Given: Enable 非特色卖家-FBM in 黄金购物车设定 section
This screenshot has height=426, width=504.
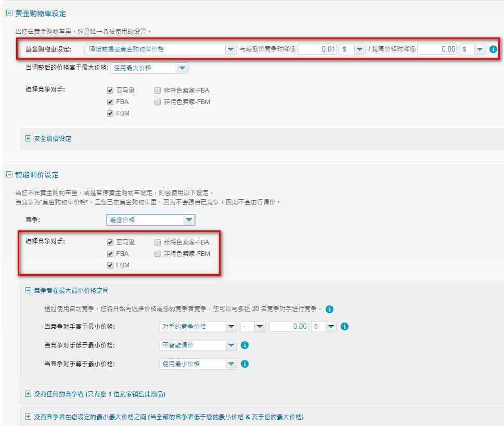Looking at the screenshot, I should [158, 102].
